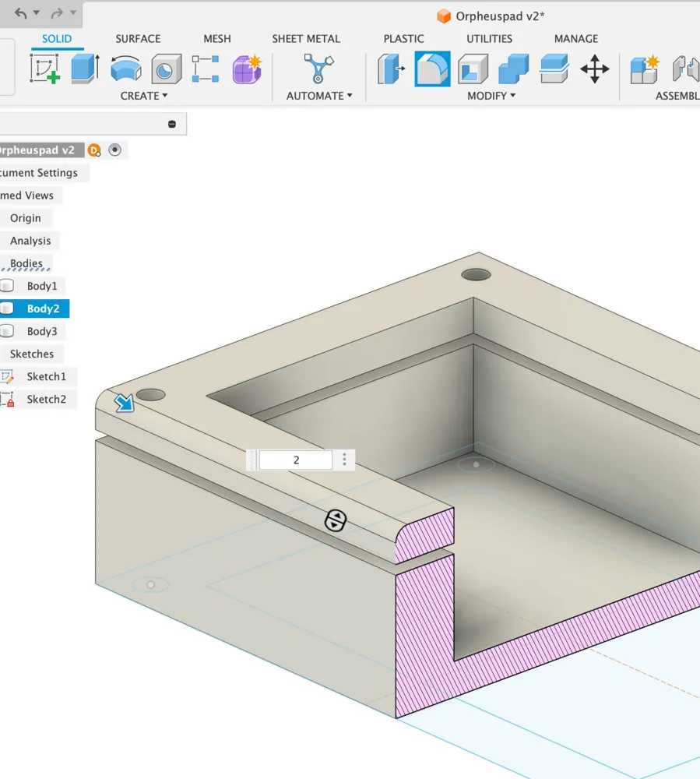Choose the Shell tool in Modify group

tap(473, 69)
